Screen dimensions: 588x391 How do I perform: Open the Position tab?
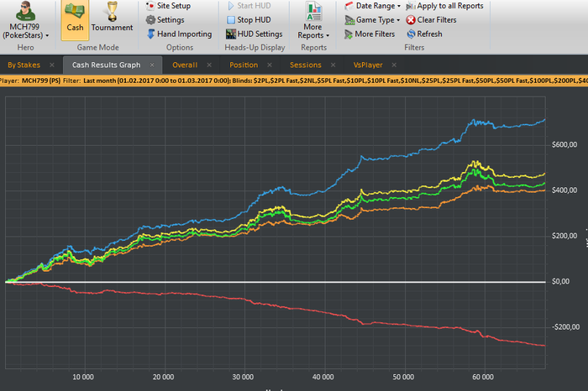coord(244,65)
